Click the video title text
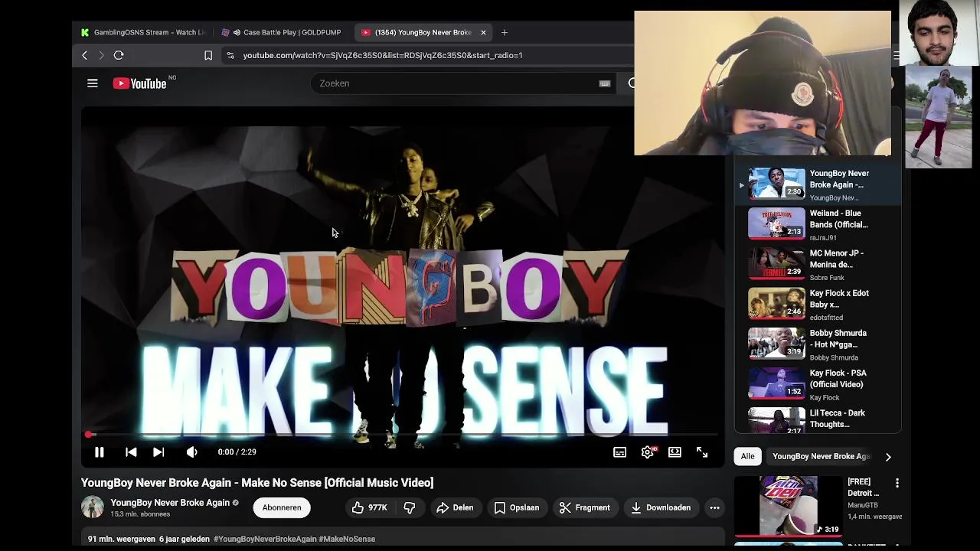This screenshot has width=980, height=551. [257, 483]
